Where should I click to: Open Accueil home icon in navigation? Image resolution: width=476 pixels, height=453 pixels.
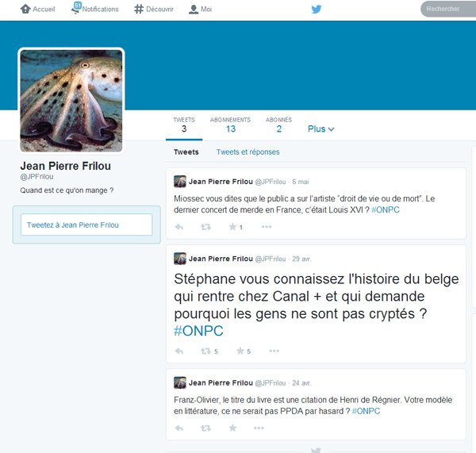click(25, 10)
